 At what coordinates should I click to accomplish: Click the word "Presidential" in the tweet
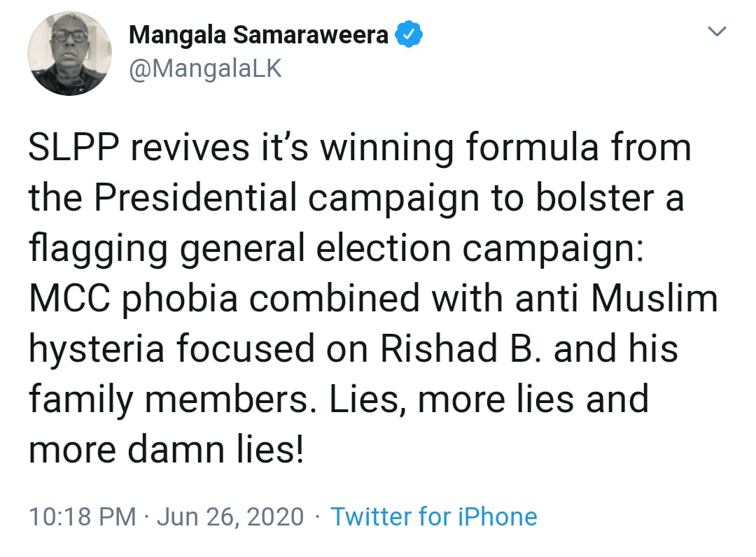click(198, 199)
